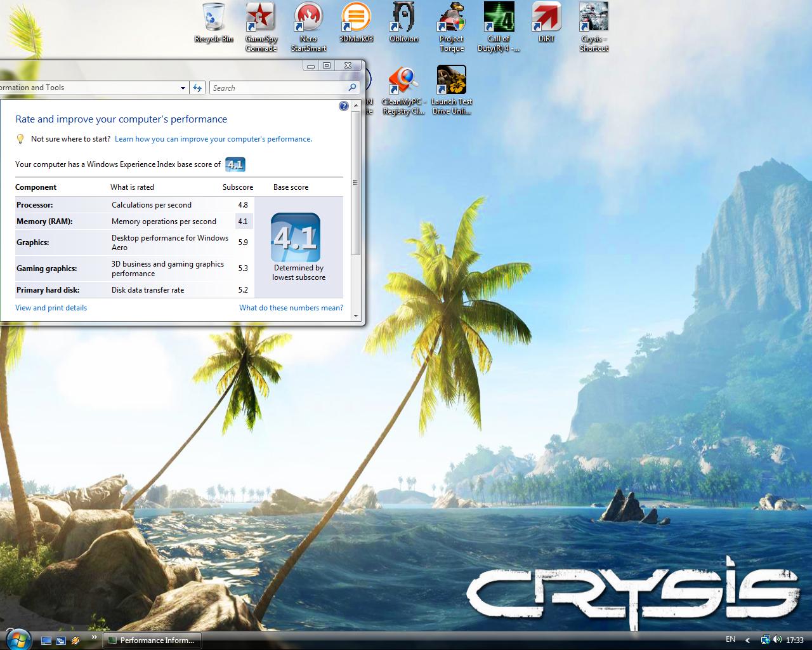Click the search magnifier icon

352,88
